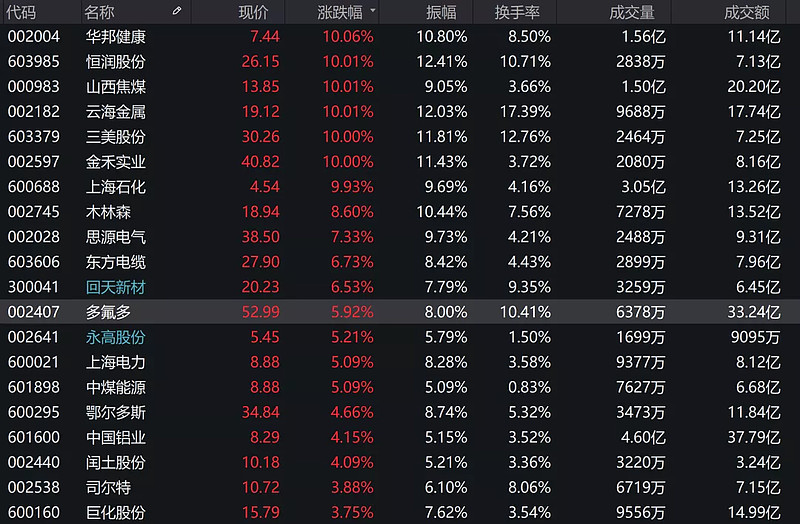The image size is (800, 524).
Task: Click stock code 002182
Action: 34,112
